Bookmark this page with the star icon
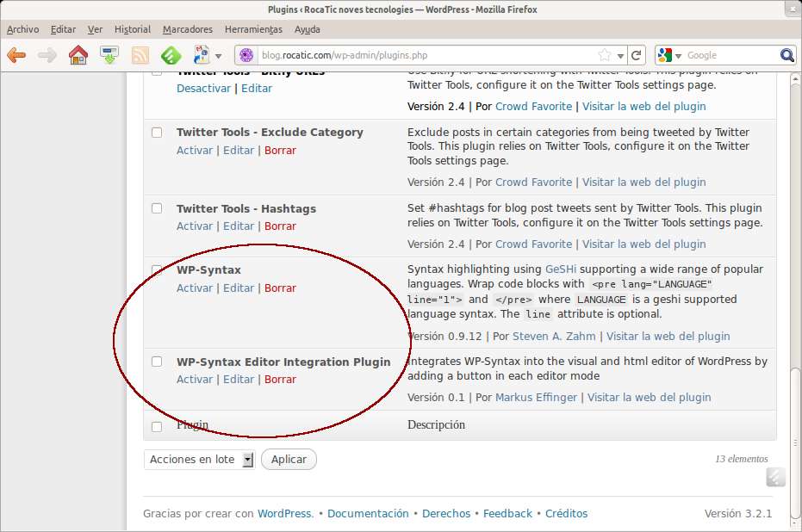 coord(605,55)
